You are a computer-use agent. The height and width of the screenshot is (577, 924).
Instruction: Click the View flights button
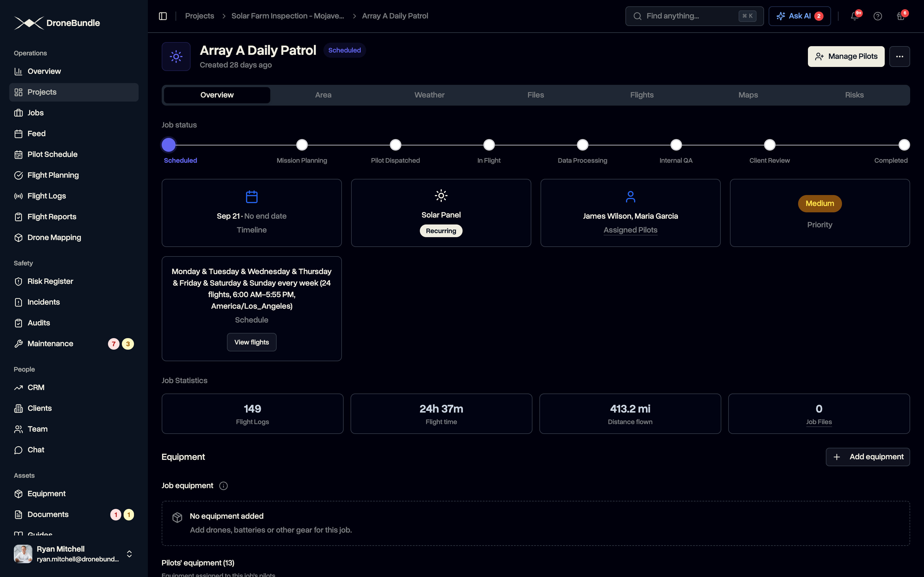(252, 342)
